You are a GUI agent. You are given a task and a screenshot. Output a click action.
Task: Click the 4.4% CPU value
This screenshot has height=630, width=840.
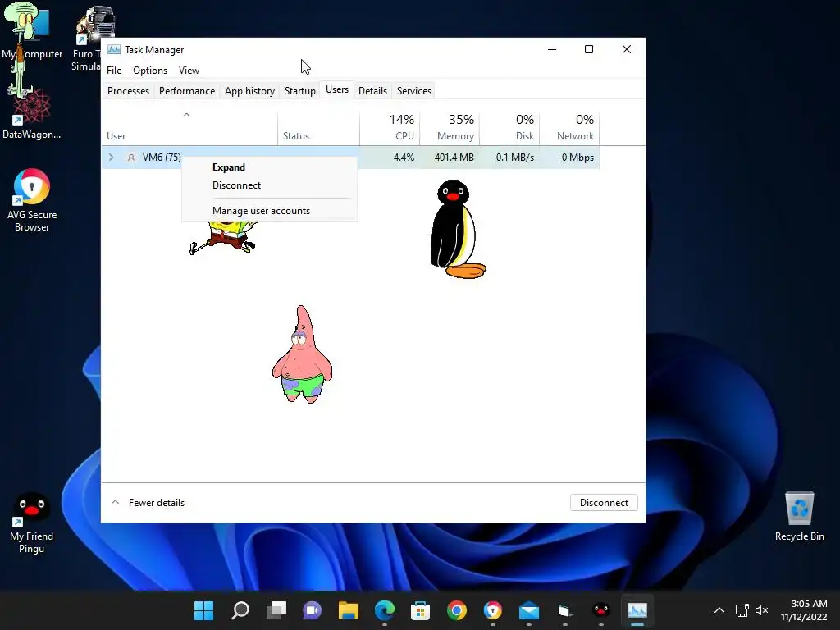(x=404, y=157)
